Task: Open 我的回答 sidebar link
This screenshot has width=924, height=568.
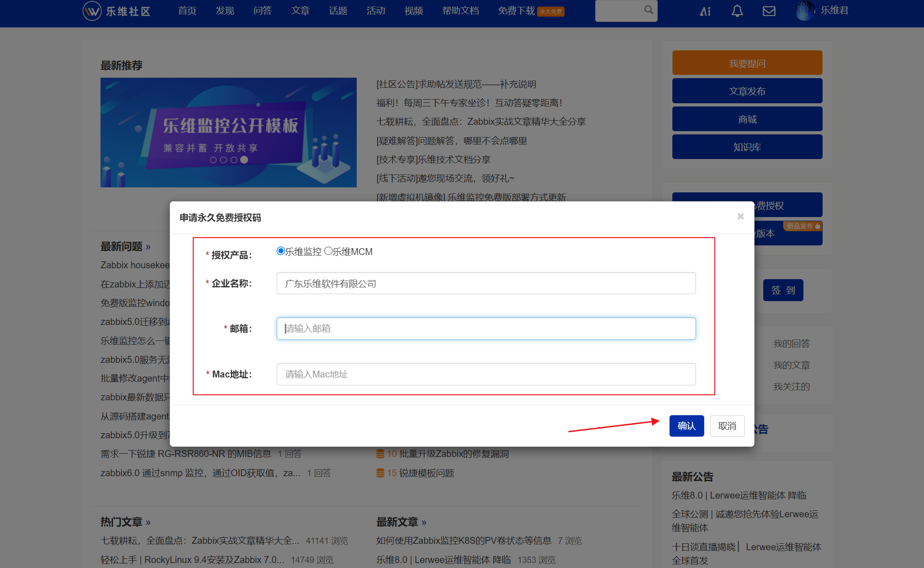Action: 792,344
